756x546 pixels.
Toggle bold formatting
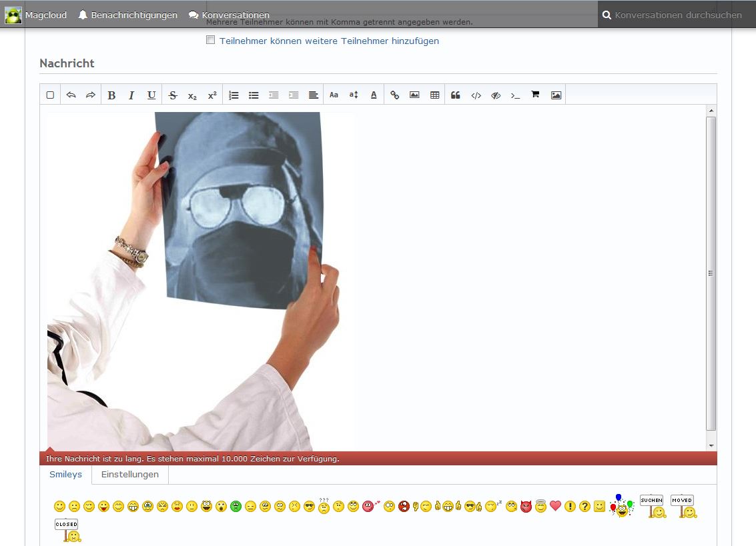[111, 95]
